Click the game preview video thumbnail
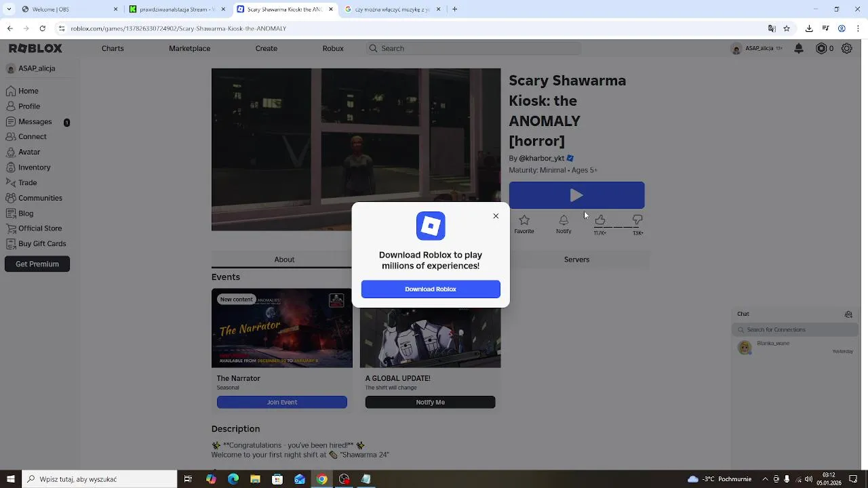Screen dimensions: 868x488 tap(356, 150)
